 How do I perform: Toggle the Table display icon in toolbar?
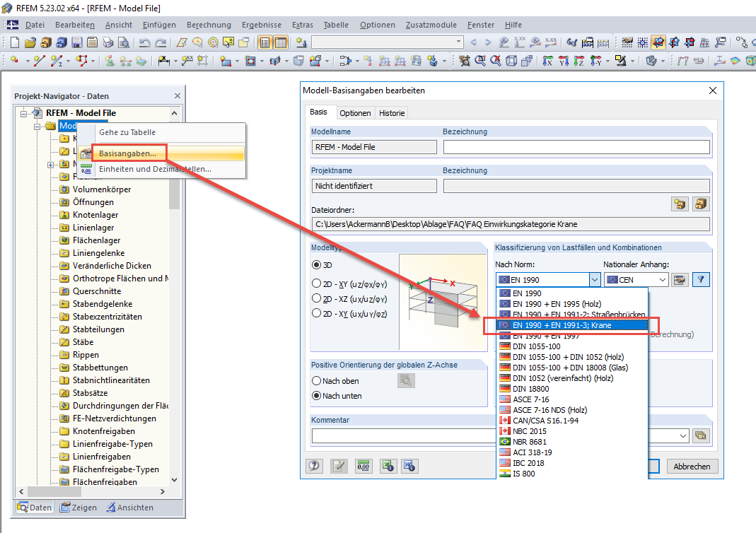click(280, 42)
